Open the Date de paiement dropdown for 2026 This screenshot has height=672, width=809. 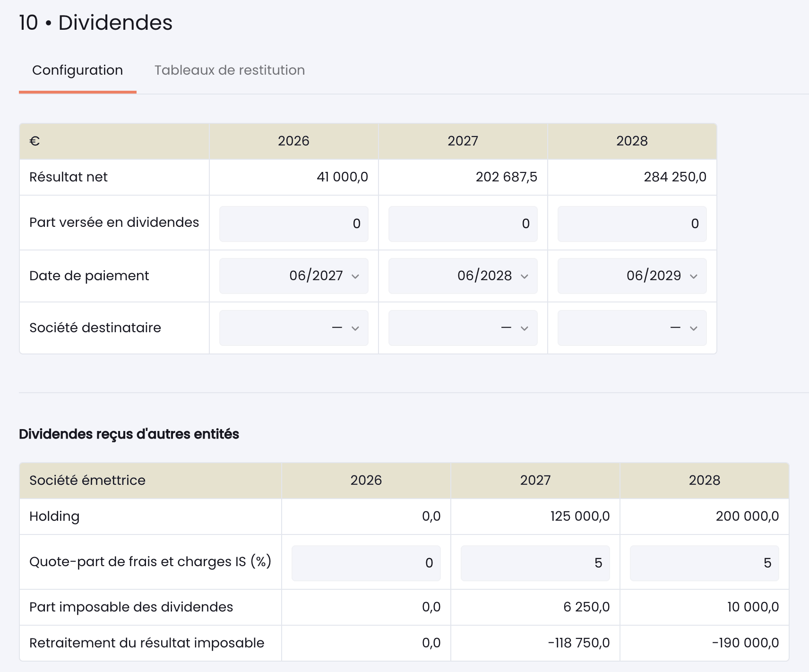293,276
